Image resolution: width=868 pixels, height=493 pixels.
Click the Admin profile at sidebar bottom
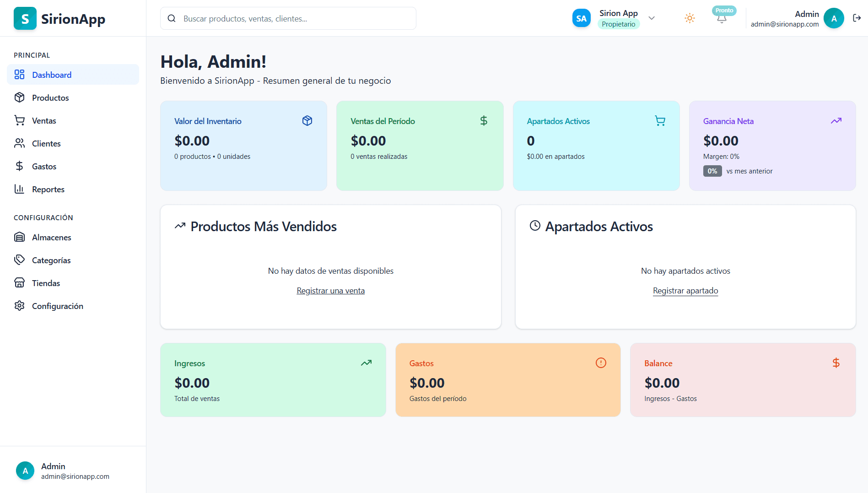63,471
